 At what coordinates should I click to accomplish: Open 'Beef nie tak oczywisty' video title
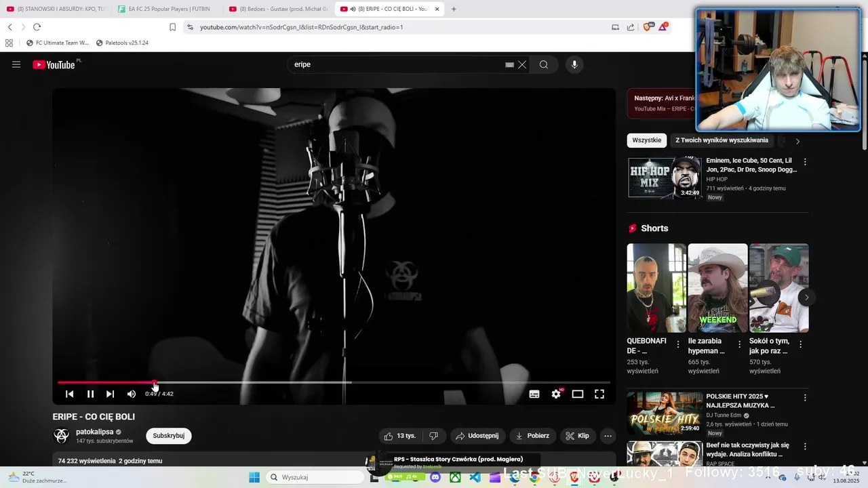coord(748,449)
